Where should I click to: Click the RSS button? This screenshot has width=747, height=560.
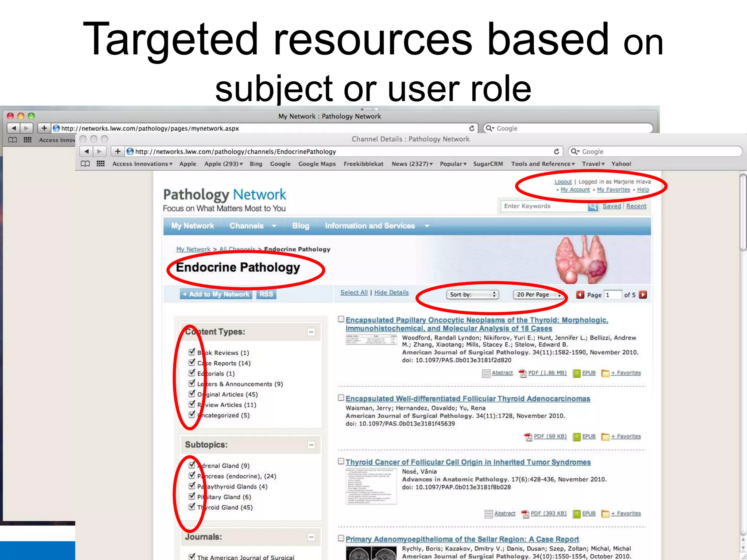tap(266, 295)
